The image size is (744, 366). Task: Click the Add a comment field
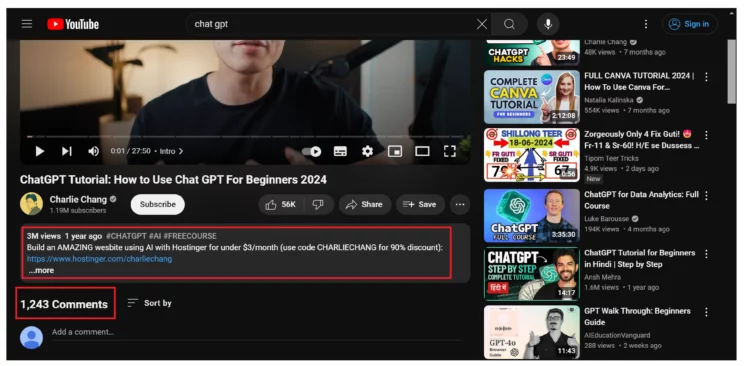tap(256, 332)
